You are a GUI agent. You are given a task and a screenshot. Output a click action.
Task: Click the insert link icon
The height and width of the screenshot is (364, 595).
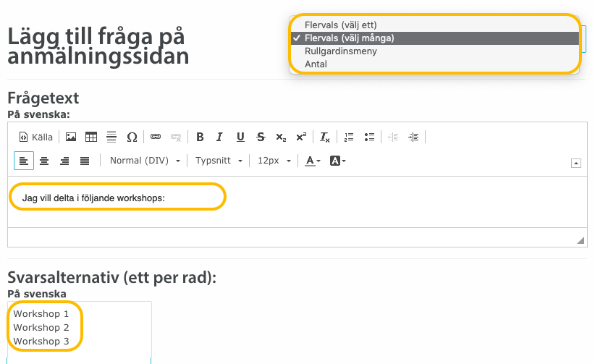click(155, 137)
